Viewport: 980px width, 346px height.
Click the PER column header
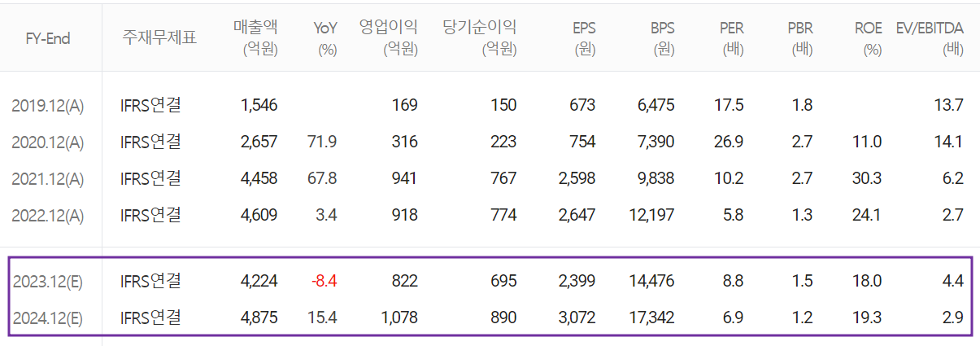tap(731, 37)
